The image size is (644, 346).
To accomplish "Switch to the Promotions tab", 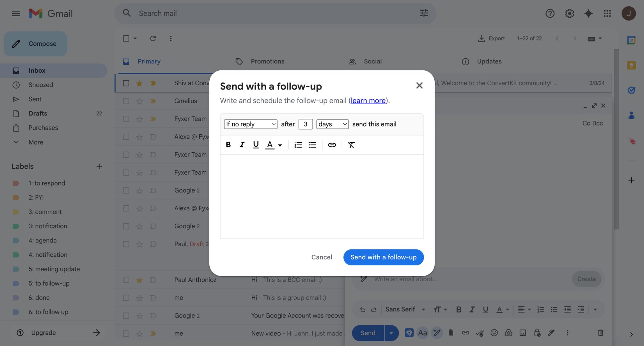I will [x=267, y=61].
